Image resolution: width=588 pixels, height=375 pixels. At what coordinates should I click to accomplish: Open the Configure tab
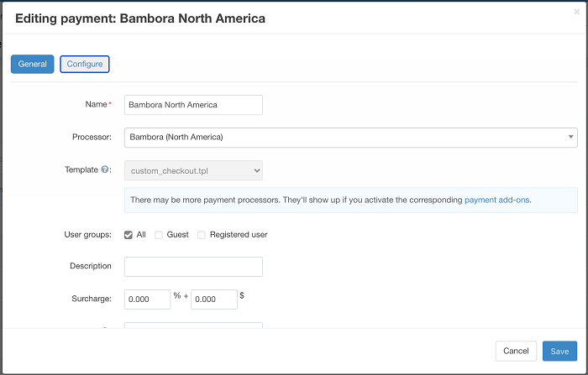click(x=85, y=64)
